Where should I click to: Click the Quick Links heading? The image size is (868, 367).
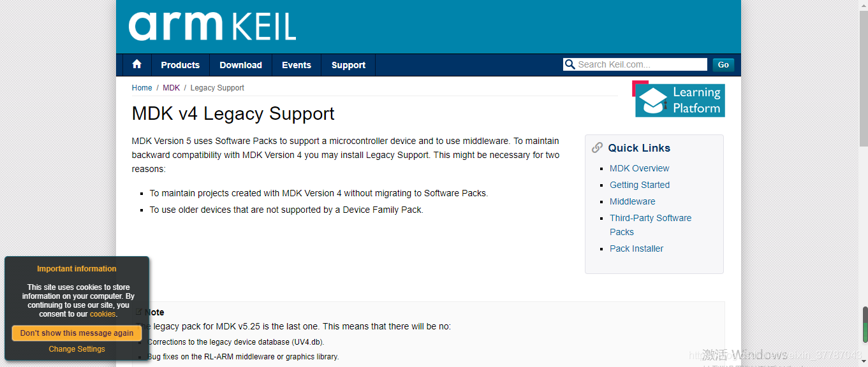click(639, 148)
